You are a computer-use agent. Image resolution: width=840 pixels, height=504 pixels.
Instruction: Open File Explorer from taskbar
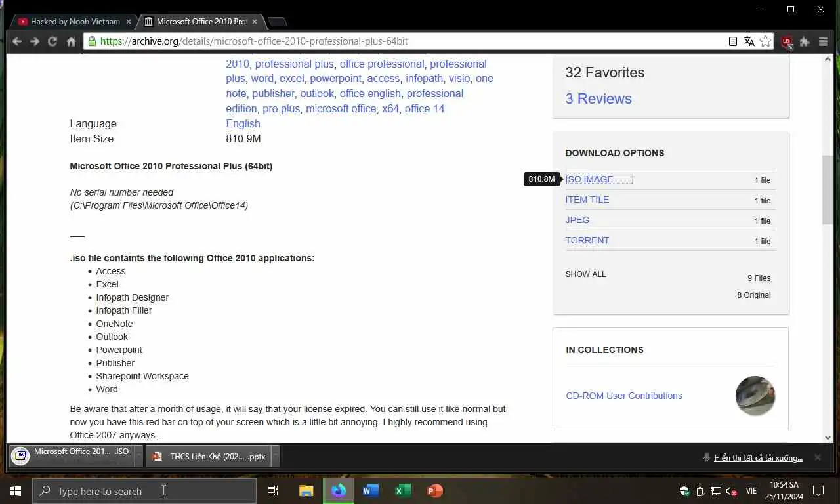306,491
